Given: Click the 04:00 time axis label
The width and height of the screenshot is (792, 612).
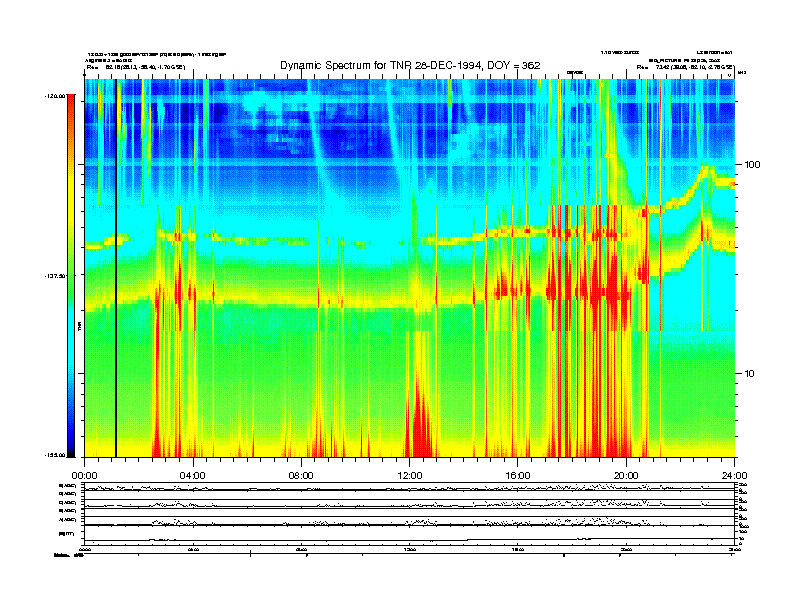Looking at the screenshot, I should [x=193, y=476].
